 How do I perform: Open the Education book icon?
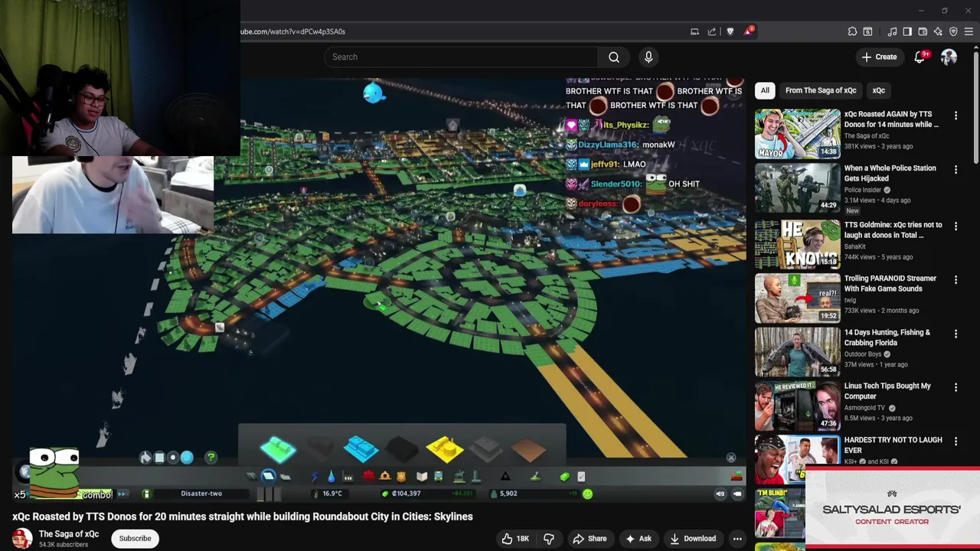[422, 476]
